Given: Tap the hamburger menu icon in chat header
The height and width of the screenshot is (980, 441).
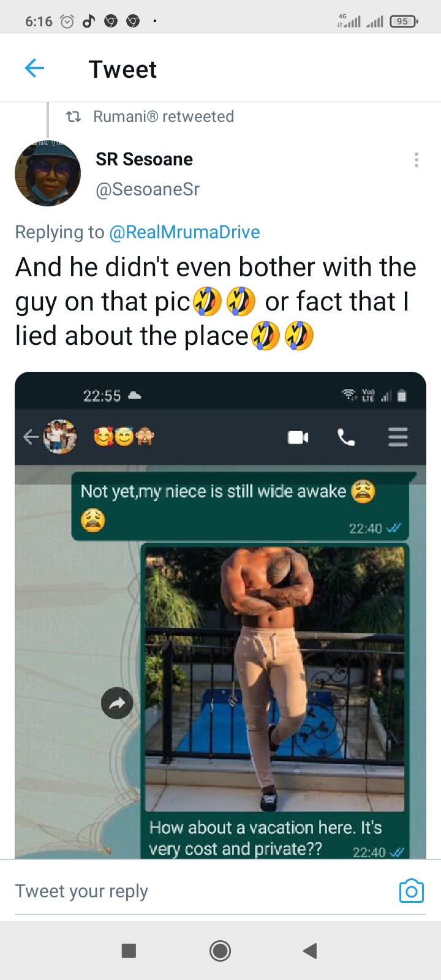Looking at the screenshot, I should coord(398,437).
